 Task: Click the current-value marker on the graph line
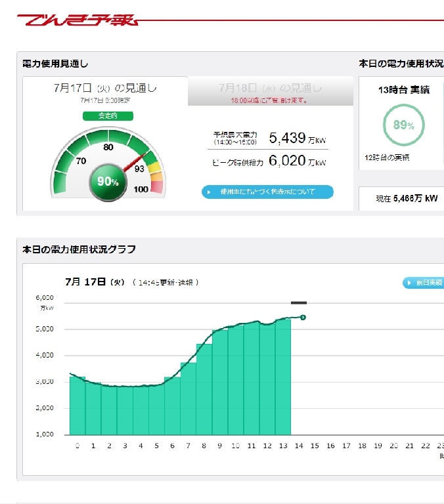point(303,317)
